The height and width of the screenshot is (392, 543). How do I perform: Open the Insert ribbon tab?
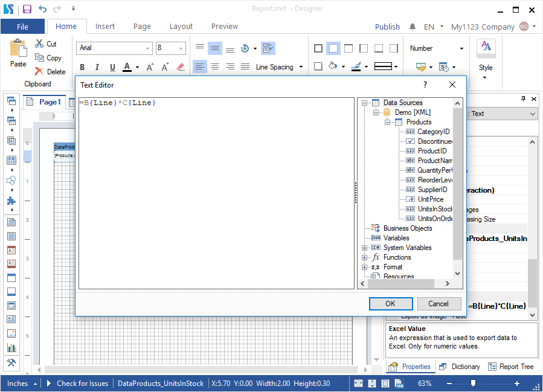(105, 27)
